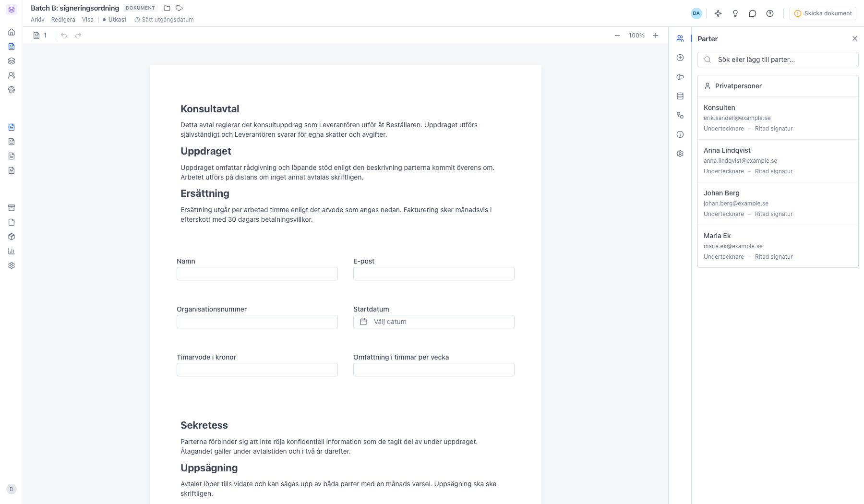Open the connected shapes workflow tab icon
The width and height of the screenshot is (864, 504).
pyautogui.click(x=680, y=115)
